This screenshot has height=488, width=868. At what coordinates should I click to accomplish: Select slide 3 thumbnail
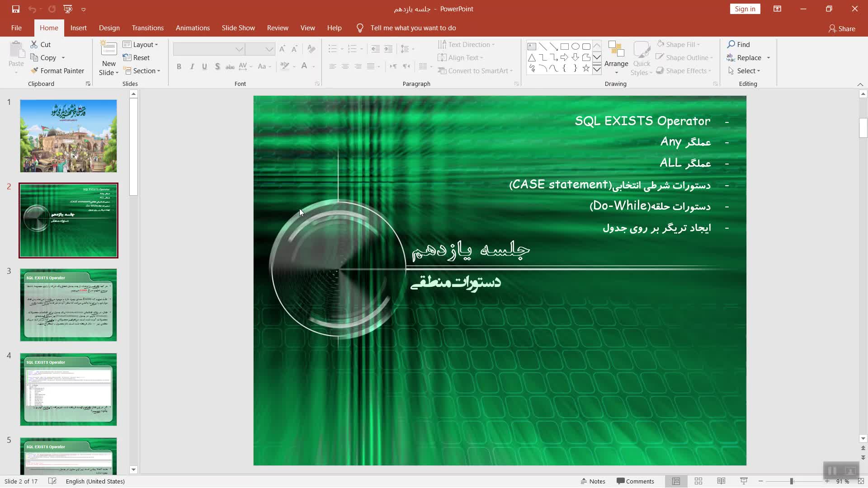click(68, 305)
